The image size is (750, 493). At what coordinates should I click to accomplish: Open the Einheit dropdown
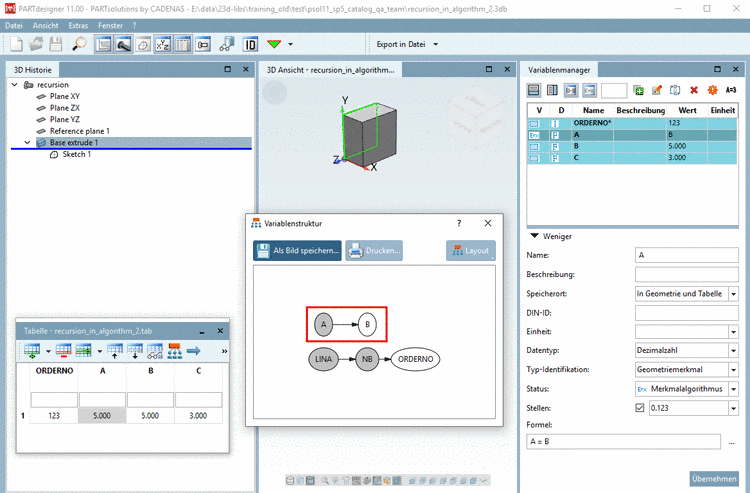click(733, 331)
